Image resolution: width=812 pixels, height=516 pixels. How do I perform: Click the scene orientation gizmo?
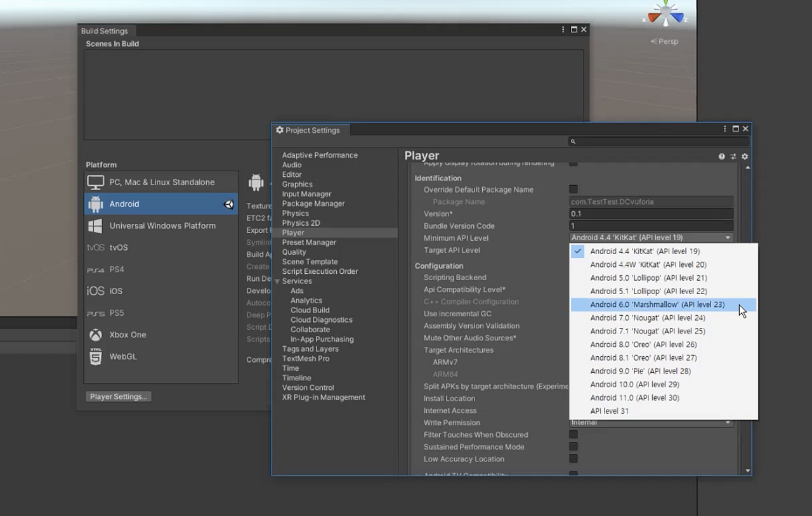click(665, 14)
